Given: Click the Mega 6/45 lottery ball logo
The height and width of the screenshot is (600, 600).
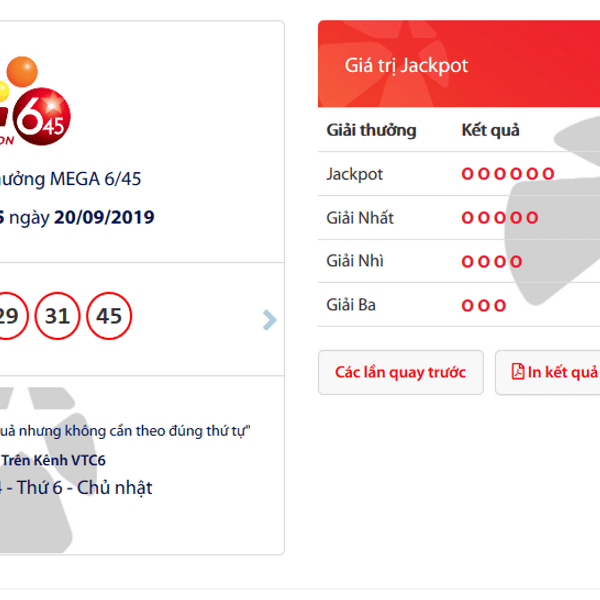Looking at the screenshot, I should [x=35, y=101].
